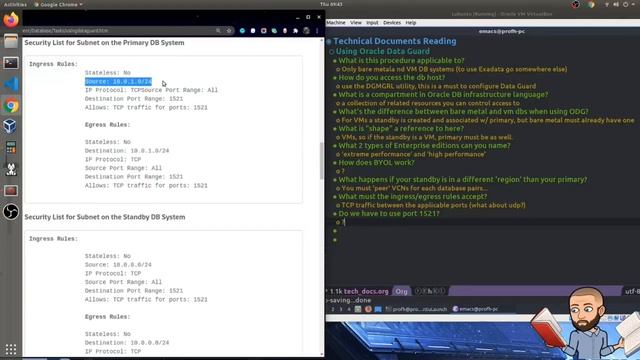Click the teal circular Chrome extension icon
Screen dimensions: 640x360
(x=242, y=31)
